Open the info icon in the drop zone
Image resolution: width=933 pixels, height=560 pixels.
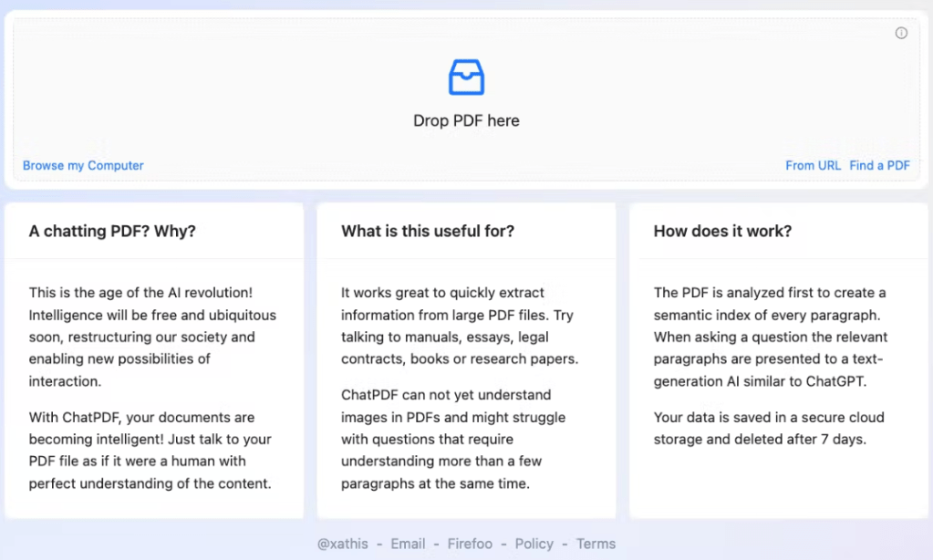901,33
